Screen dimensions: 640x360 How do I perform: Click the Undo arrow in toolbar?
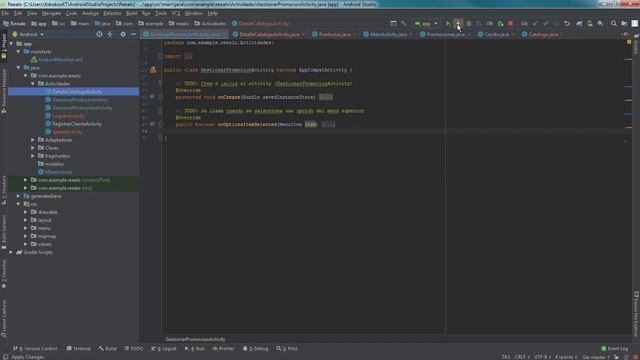tap(567, 24)
